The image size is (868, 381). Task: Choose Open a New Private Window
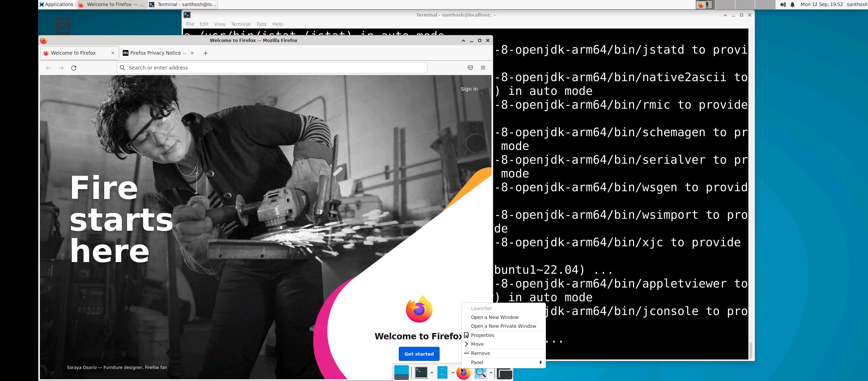coord(503,326)
